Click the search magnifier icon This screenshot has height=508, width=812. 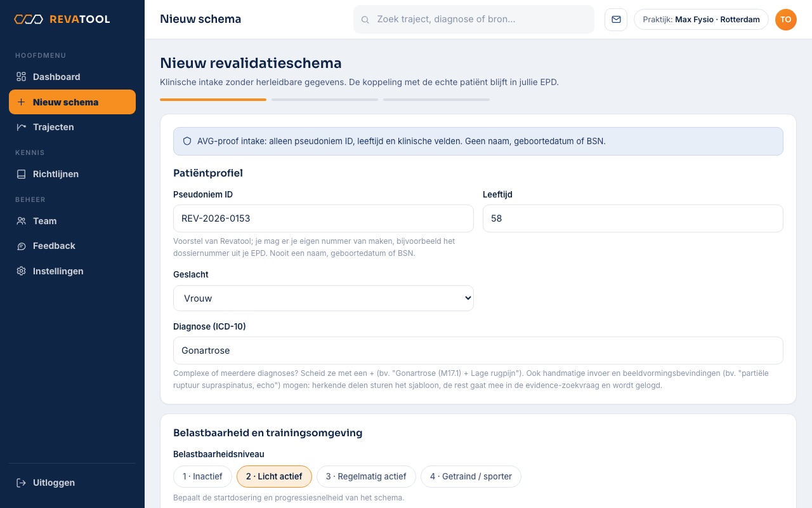pyautogui.click(x=365, y=20)
